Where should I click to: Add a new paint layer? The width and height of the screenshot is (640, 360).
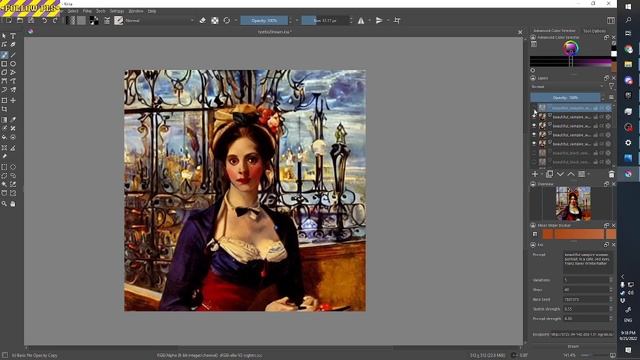(x=535, y=174)
